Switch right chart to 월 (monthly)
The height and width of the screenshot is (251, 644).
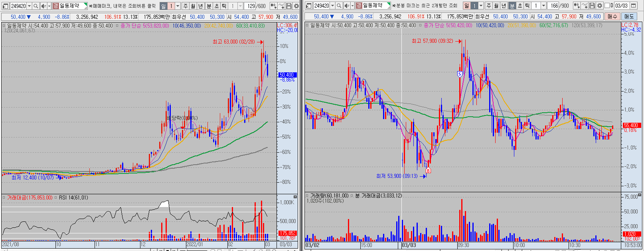click(x=496, y=6)
